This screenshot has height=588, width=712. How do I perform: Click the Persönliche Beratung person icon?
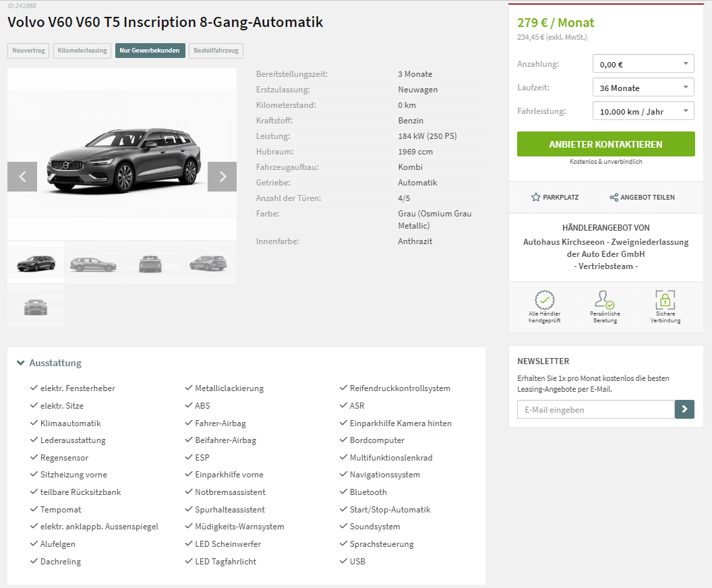[x=604, y=299]
